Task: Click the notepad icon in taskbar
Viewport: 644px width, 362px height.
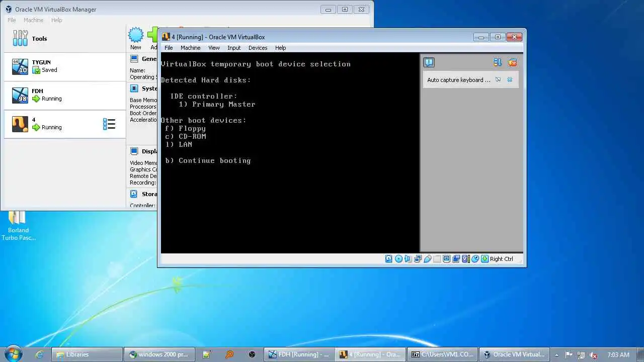Action: [x=206, y=354]
